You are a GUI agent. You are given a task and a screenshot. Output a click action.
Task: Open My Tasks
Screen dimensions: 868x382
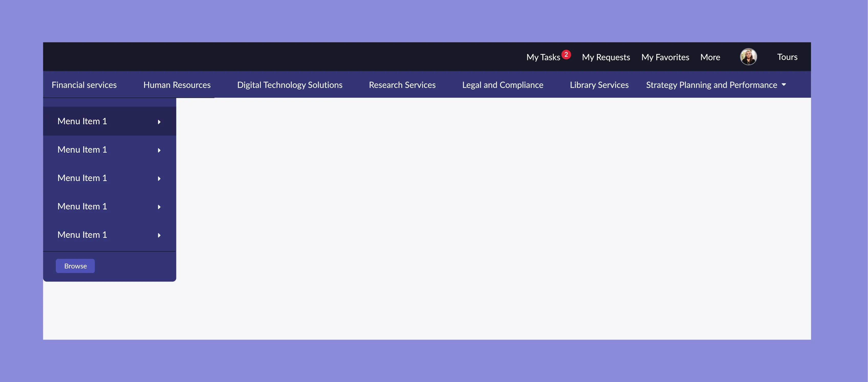[543, 57]
